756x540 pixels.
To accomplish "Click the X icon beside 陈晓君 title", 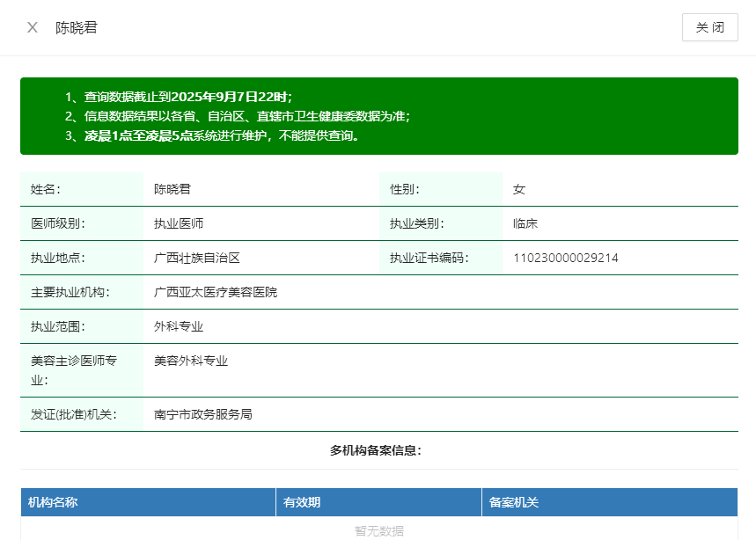I will tap(33, 27).
